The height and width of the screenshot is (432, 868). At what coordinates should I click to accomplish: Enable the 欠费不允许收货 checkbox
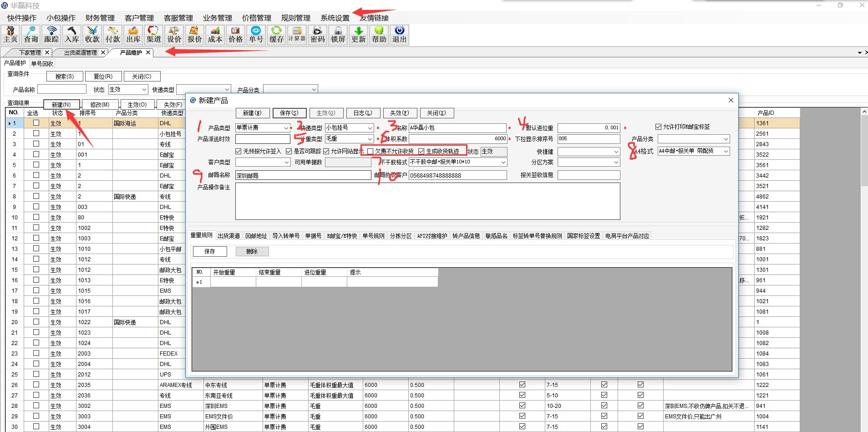pos(371,151)
